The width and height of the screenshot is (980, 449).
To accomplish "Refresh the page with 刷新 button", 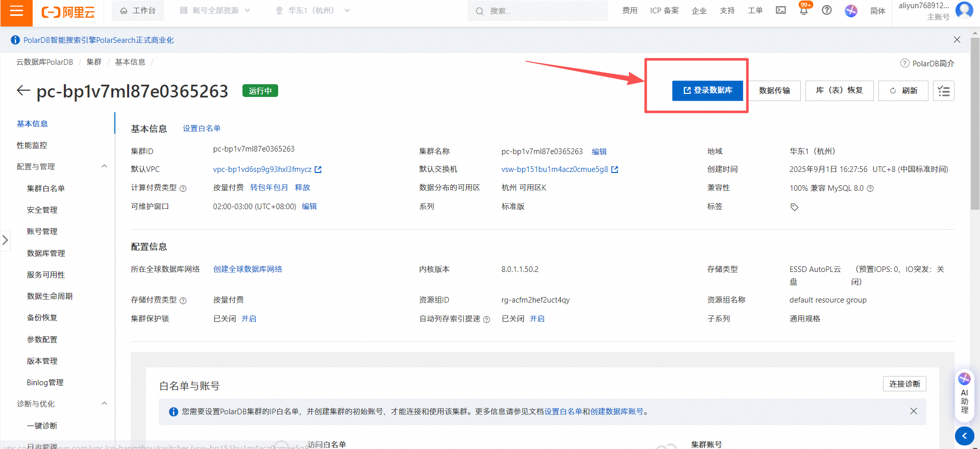I will 903,91.
